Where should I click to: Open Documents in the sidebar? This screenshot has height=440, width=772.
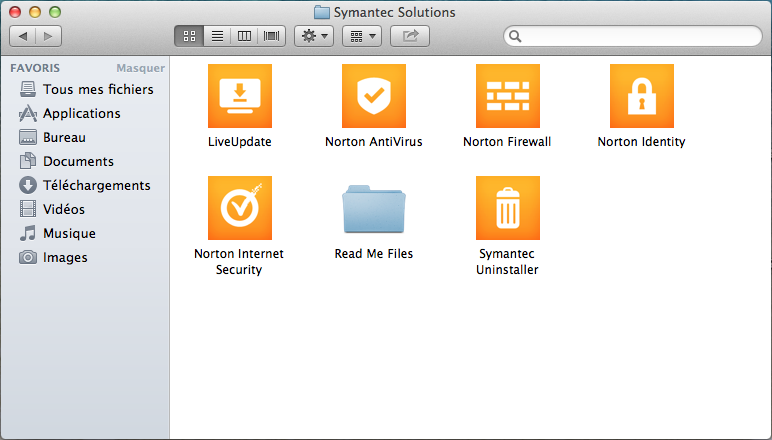(x=66, y=161)
